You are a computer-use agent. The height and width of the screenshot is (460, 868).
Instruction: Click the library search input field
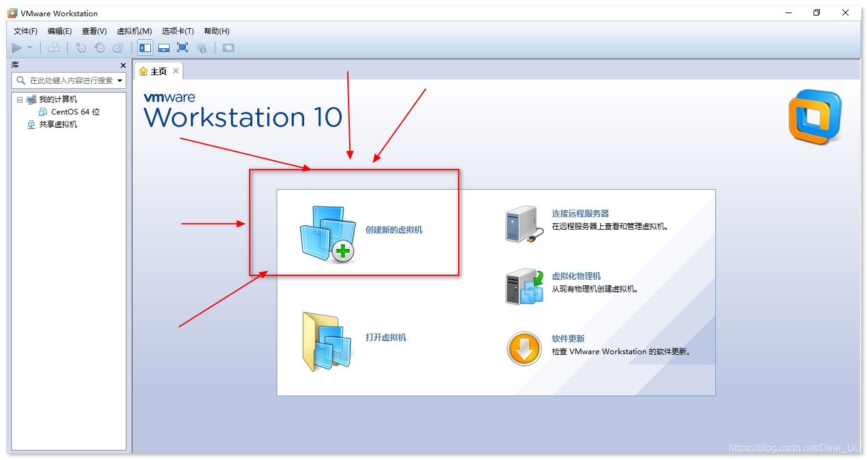tap(69, 80)
